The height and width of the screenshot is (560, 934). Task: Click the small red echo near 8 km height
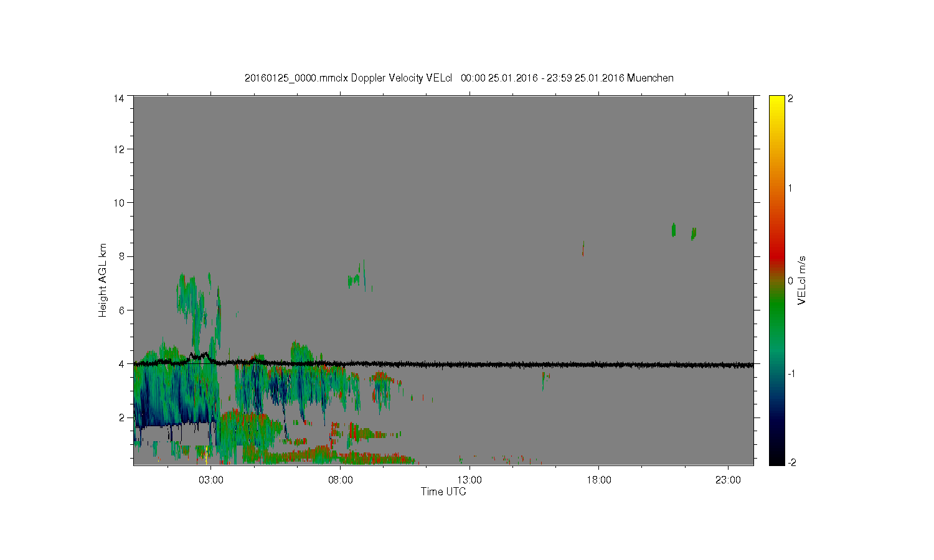(x=583, y=249)
